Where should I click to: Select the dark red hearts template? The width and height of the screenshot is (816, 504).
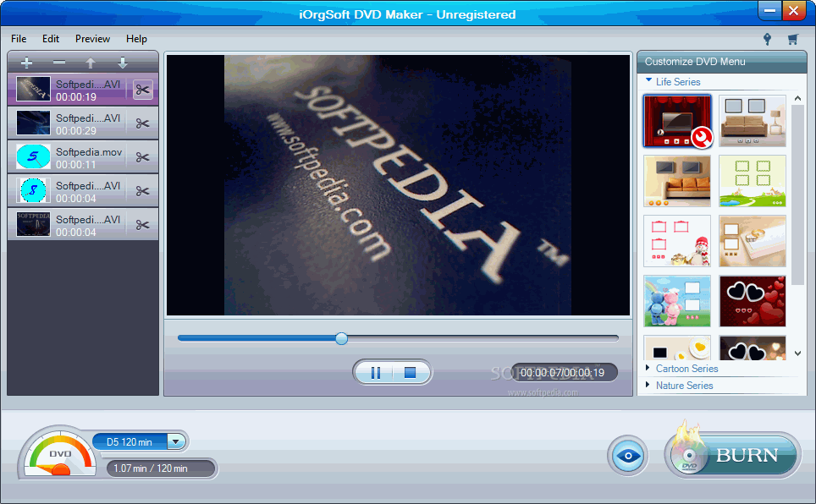click(x=753, y=301)
